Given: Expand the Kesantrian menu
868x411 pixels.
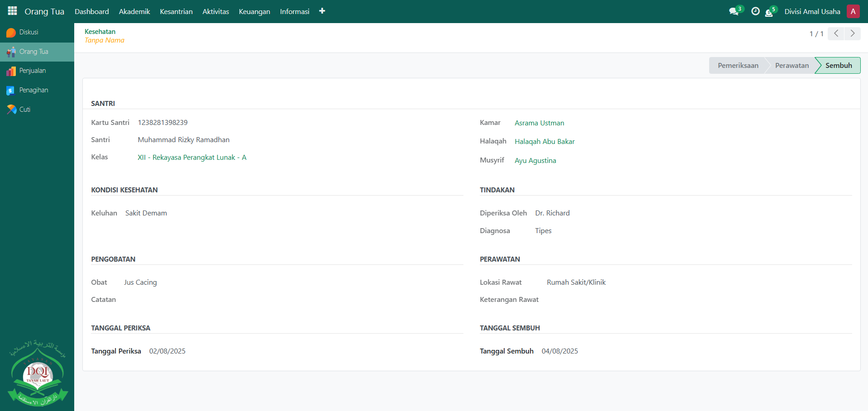Looking at the screenshot, I should (x=176, y=11).
